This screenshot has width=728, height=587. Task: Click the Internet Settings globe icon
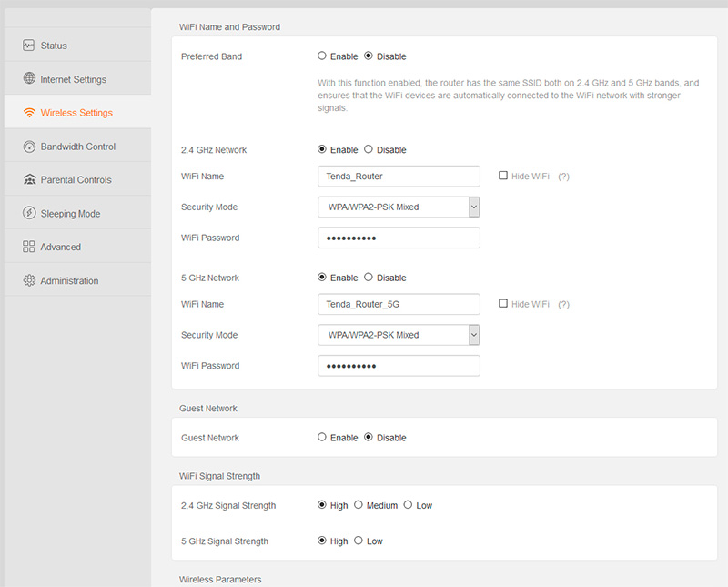point(29,79)
